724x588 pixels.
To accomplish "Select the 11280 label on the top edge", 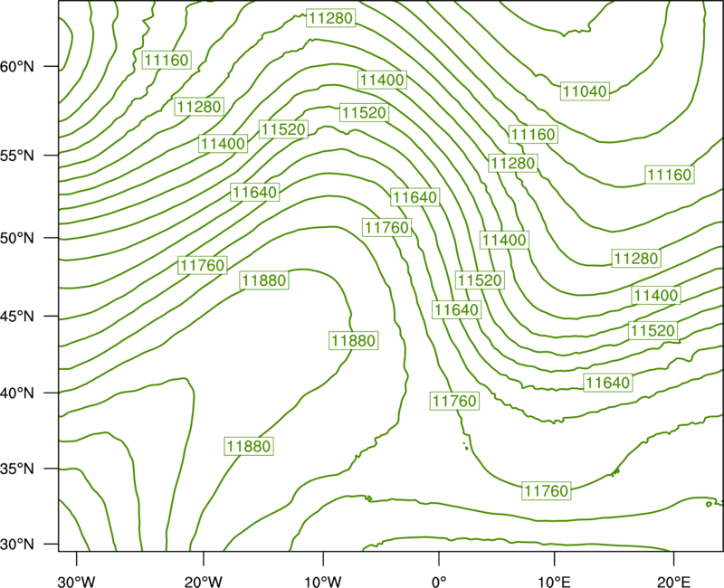I will tap(330, 18).
